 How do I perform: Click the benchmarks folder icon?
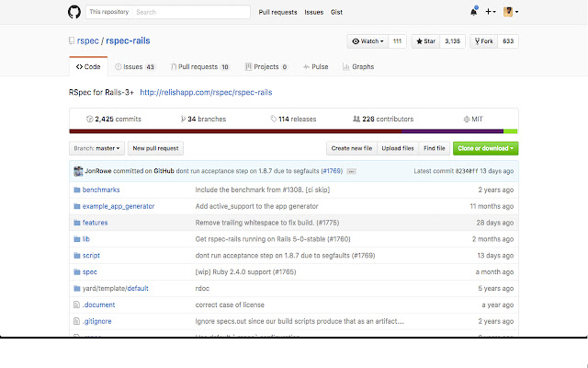76,190
